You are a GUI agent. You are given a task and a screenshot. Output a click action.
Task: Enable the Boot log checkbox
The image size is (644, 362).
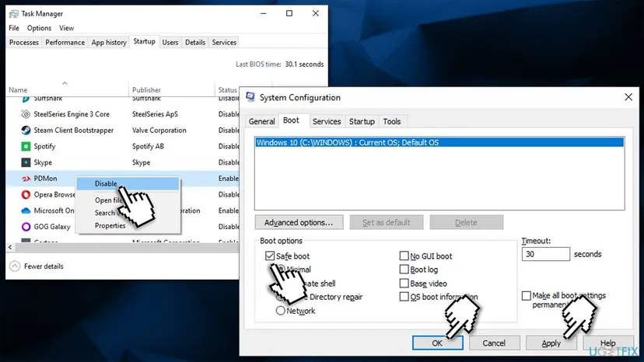point(404,270)
